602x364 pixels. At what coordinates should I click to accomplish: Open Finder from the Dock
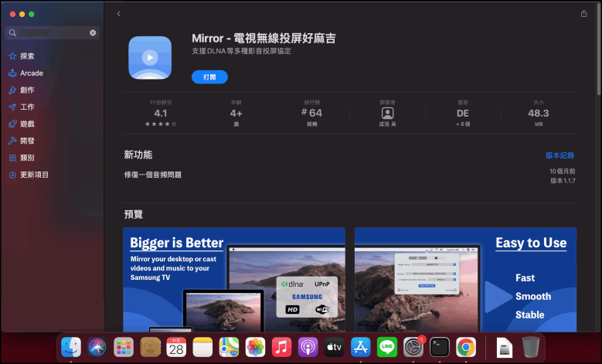click(x=71, y=347)
